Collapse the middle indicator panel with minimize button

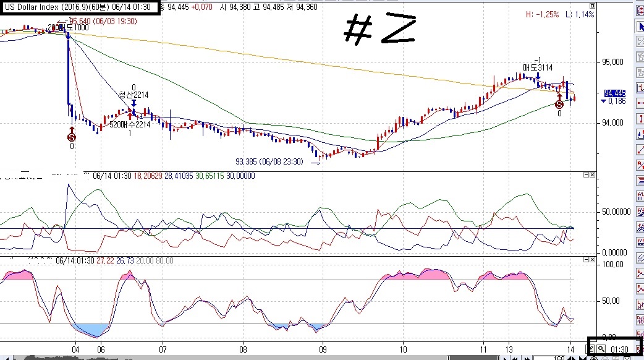(x=585, y=175)
